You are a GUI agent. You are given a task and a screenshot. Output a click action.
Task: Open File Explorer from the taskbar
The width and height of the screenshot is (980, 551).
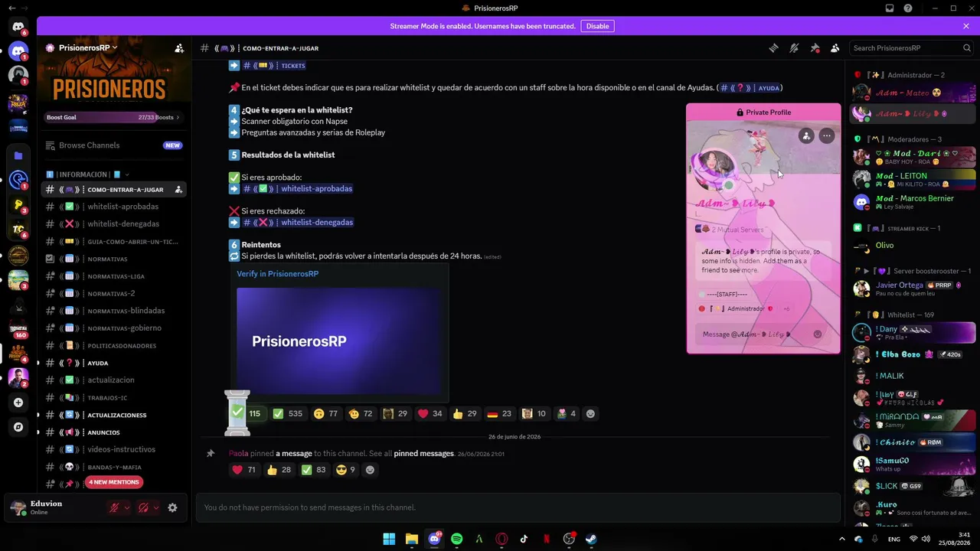coord(412,539)
